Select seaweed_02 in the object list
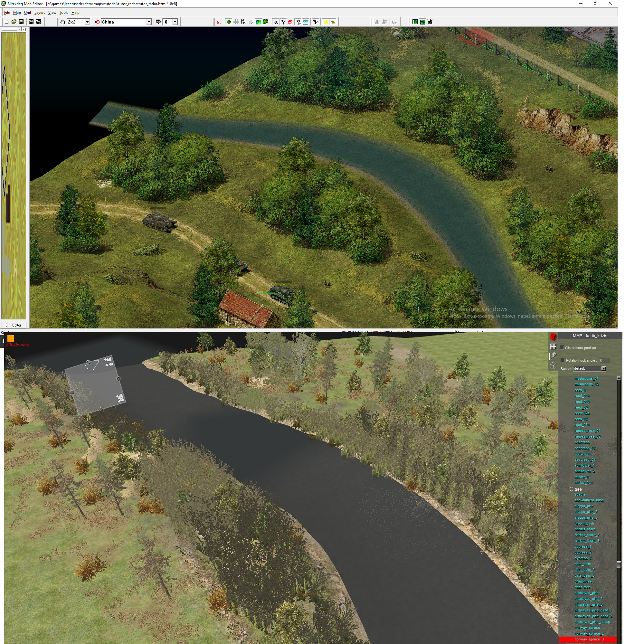The height and width of the screenshot is (644, 644). point(585,460)
